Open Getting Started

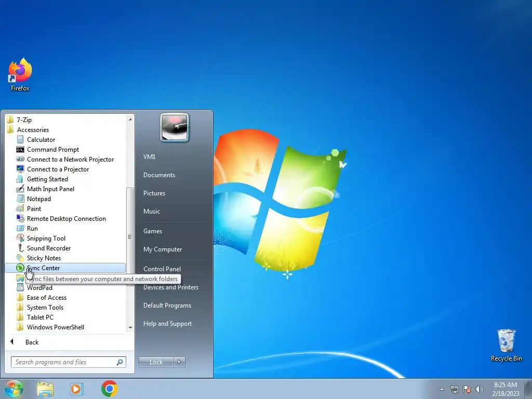click(47, 179)
